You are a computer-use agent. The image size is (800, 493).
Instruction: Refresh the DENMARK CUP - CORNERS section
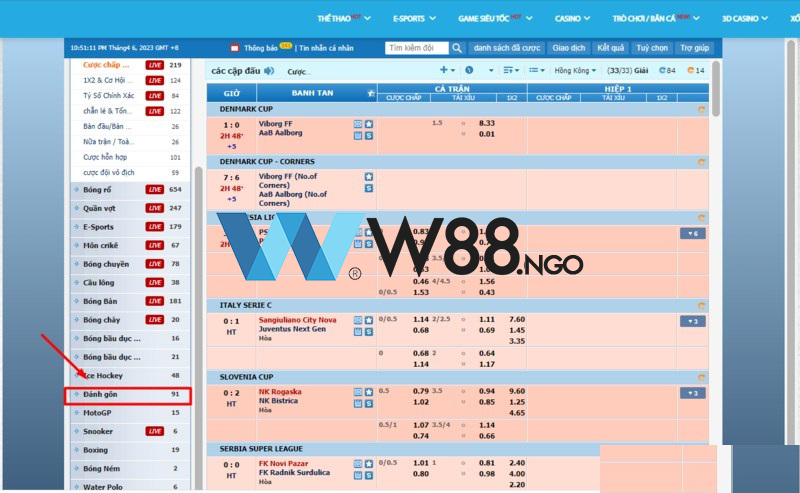(x=701, y=162)
